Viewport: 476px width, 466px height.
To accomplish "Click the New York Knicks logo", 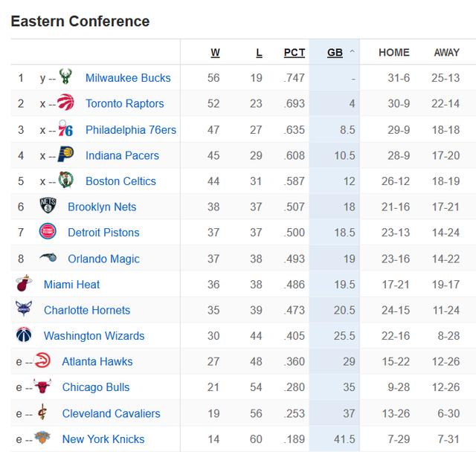I will [42, 438].
